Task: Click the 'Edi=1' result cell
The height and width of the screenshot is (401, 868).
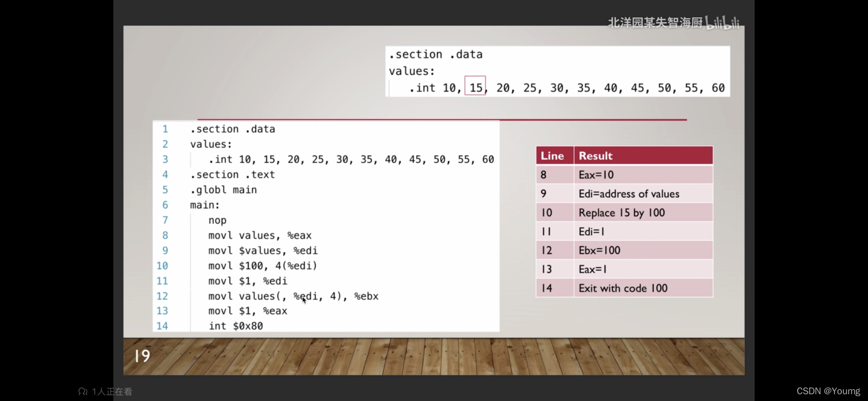Action: click(643, 231)
